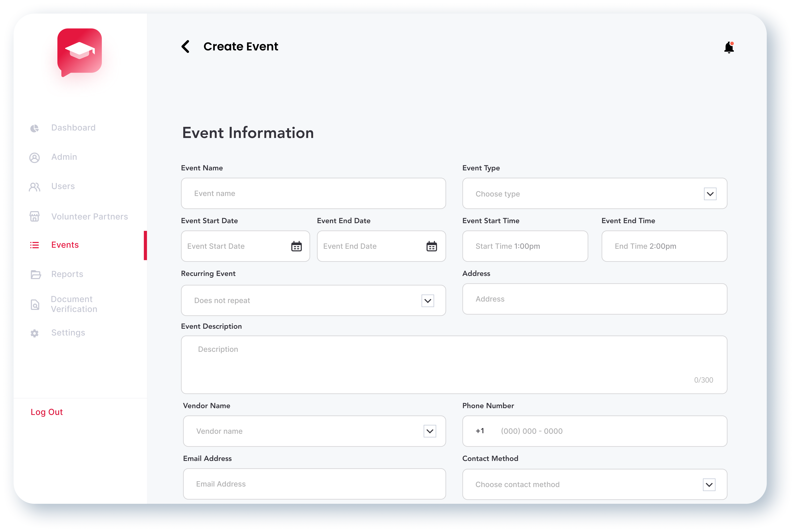This screenshot has width=795, height=532.
Task: Select Volunteer Partners in the sidebar
Action: coord(90,217)
